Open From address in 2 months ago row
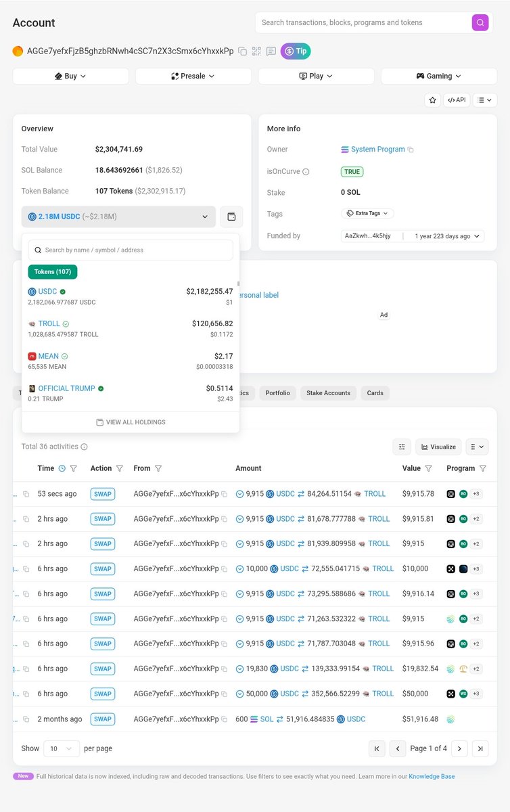The image size is (510, 812). click(x=176, y=719)
